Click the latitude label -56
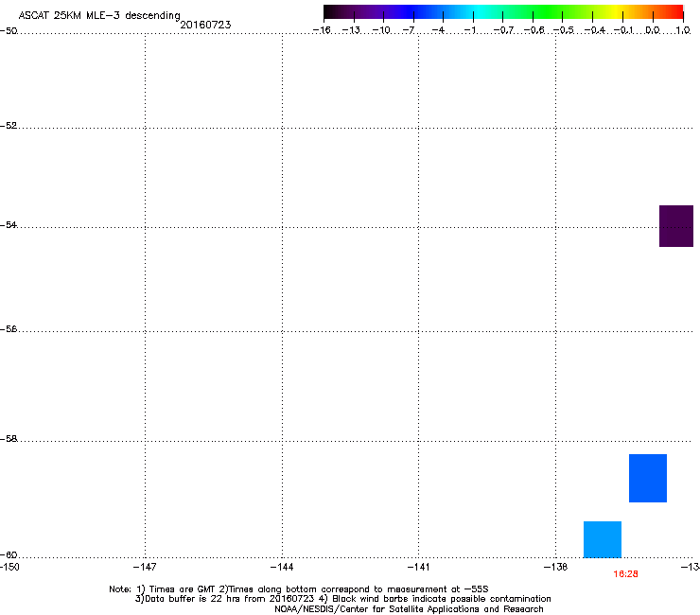This screenshot has height=615, width=700. [x=9, y=328]
